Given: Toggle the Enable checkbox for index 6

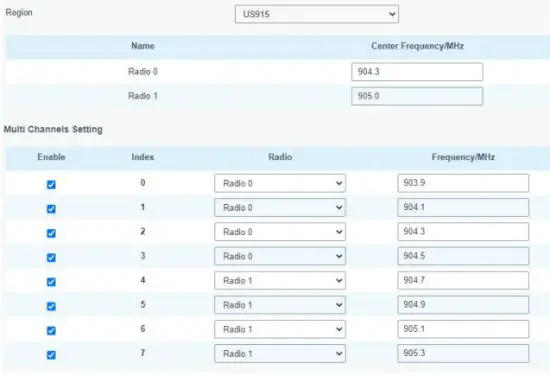Looking at the screenshot, I should [x=51, y=331].
